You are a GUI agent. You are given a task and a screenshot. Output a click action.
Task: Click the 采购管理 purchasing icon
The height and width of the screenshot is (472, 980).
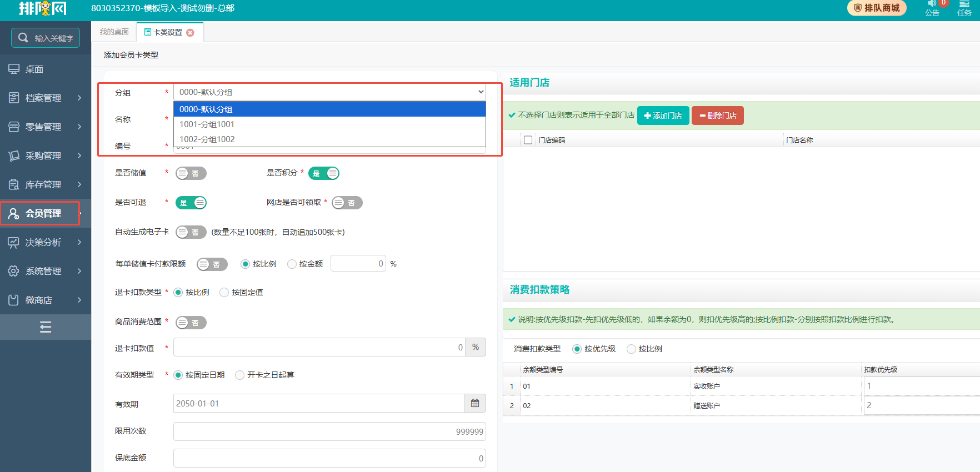click(14, 155)
